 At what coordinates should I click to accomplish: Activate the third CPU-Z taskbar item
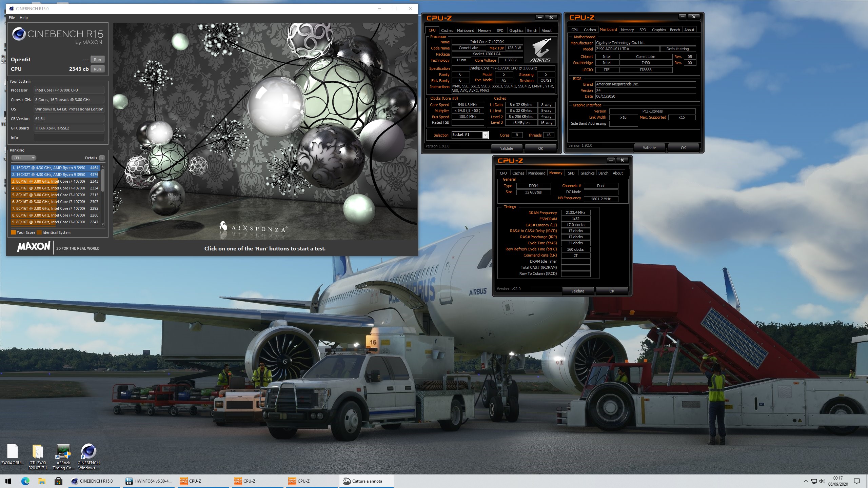pos(311,481)
